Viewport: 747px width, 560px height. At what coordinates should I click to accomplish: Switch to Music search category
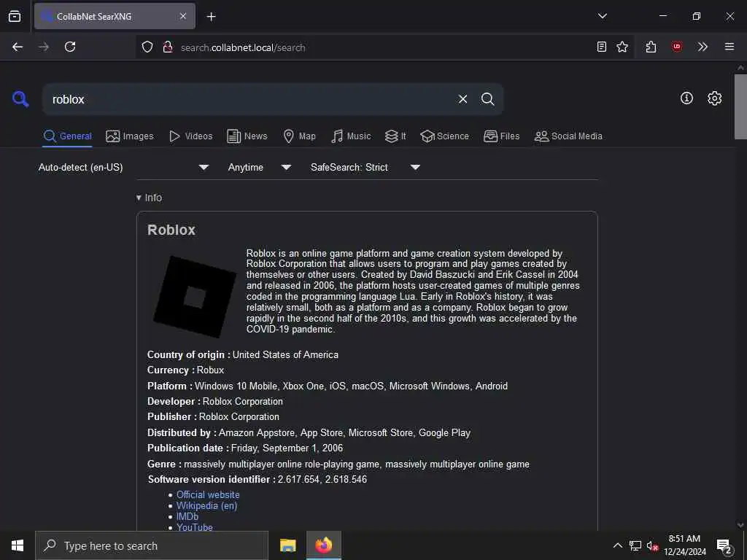pos(351,136)
